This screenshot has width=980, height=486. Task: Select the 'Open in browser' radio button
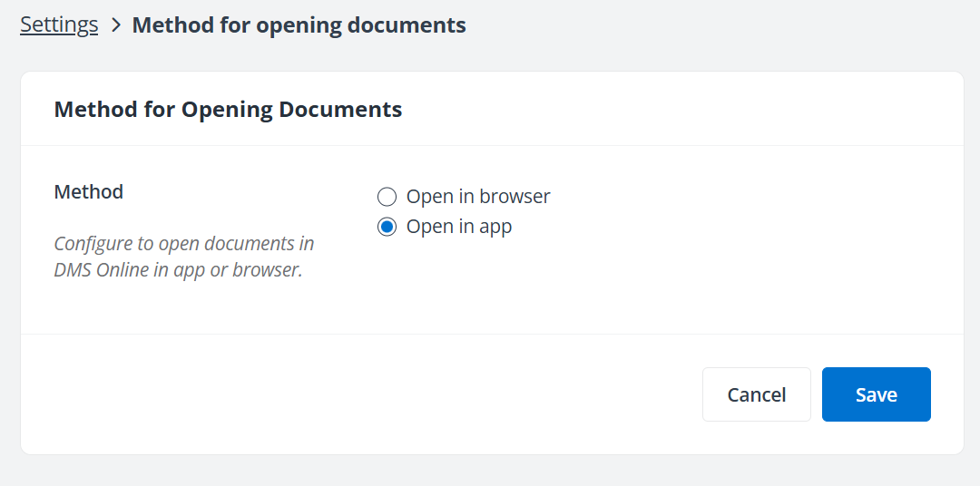(387, 197)
